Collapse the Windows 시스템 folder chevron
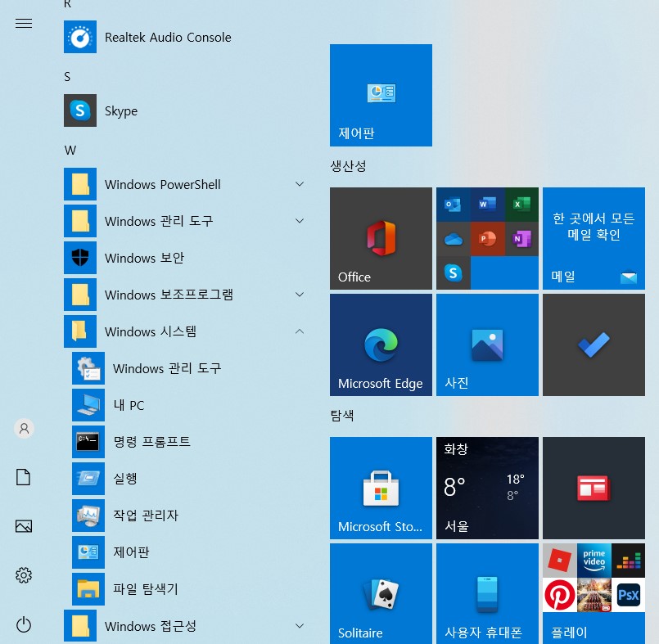The image size is (659, 644). pyautogui.click(x=300, y=331)
